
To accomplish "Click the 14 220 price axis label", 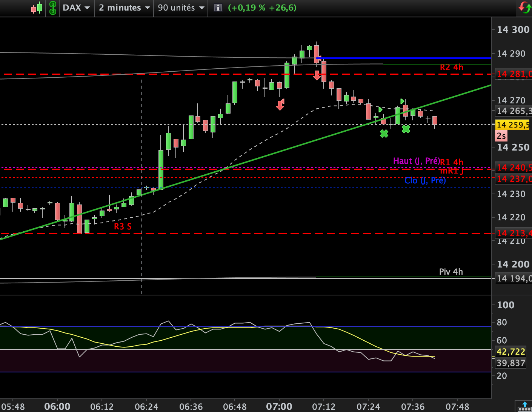I will (511, 217).
